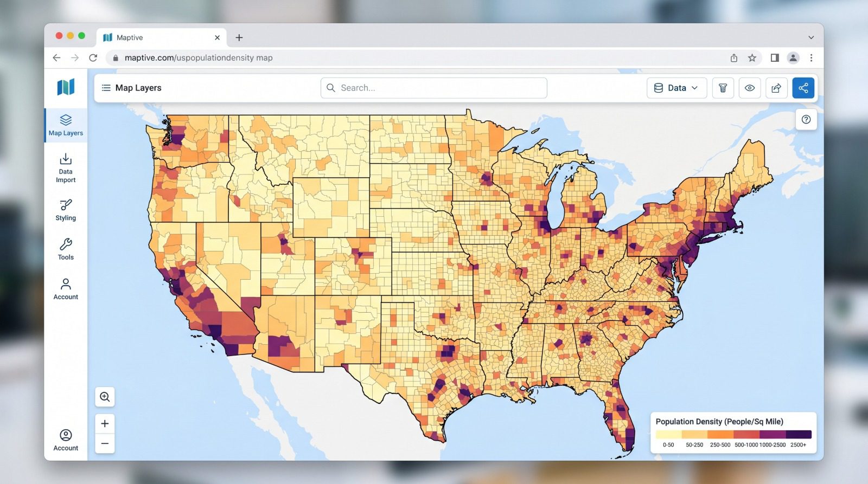Click the padlock site info icon
868x484 pixels.
coord(115,57)
